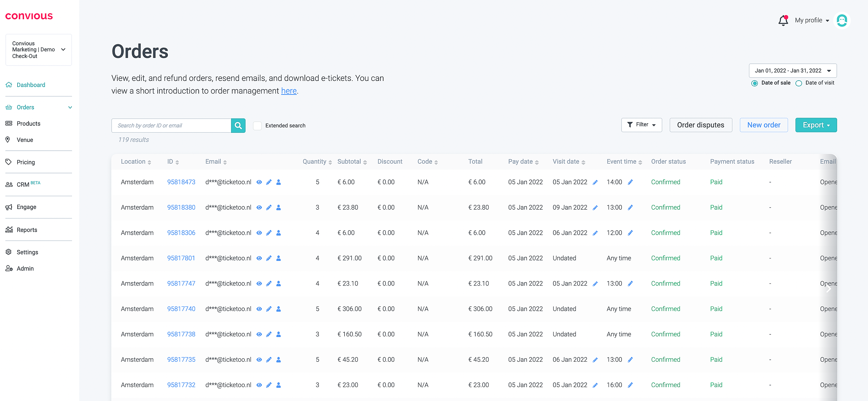Select the Date of visit radio

799,83
